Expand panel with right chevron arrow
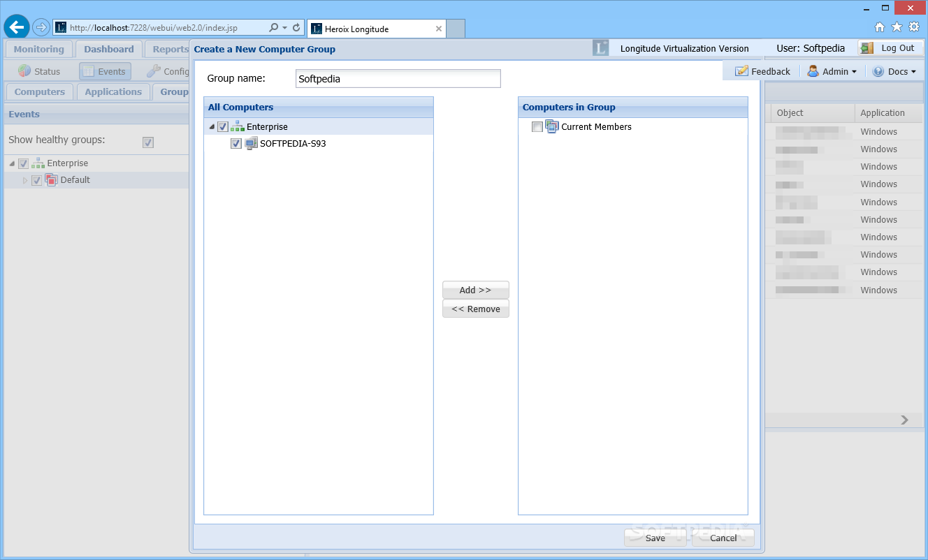928x560 pixels. [x=904, y=420]
